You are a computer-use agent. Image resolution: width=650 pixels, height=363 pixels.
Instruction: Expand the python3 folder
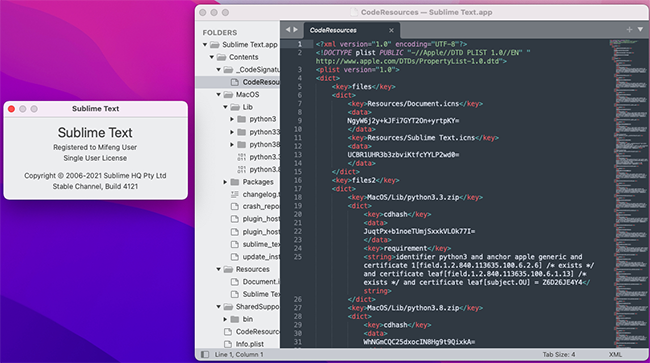pyautogui.click(x=232, y=119)
